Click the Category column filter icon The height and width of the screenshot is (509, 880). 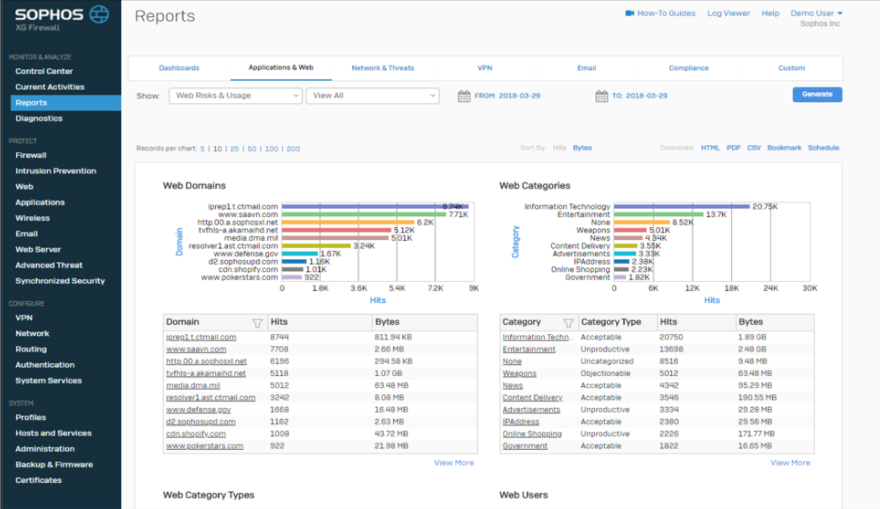(x=568, y=323)
